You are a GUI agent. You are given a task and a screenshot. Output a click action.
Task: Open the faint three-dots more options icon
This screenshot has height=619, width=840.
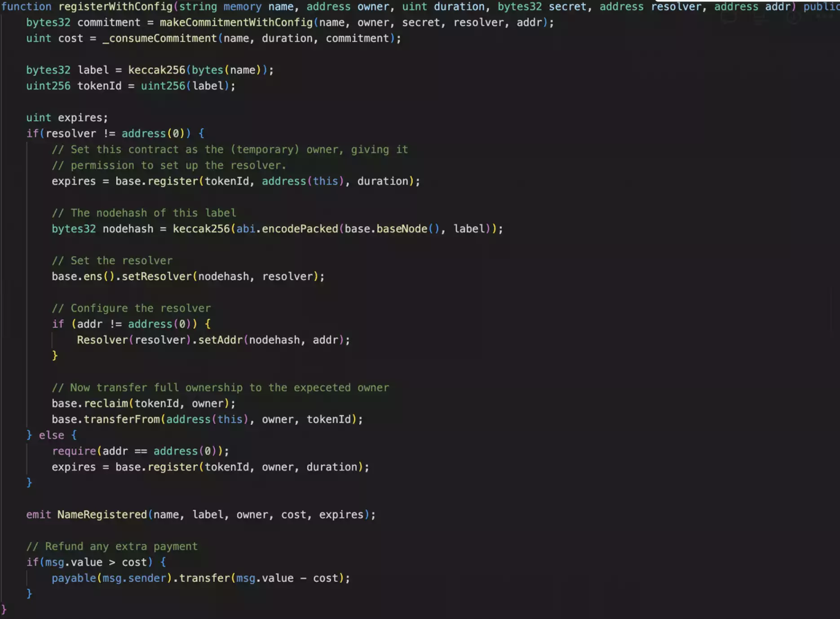pos(825,16)
